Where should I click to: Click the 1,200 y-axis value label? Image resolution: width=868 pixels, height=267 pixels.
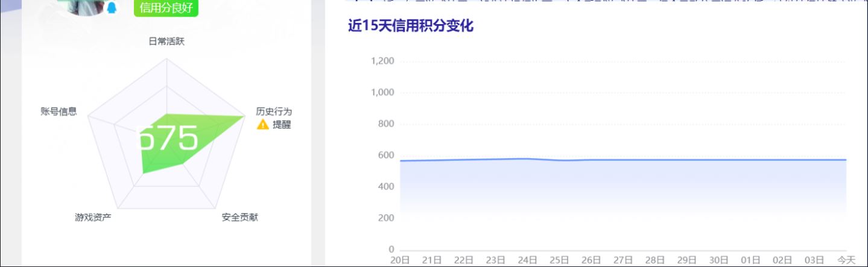[382, 61]
